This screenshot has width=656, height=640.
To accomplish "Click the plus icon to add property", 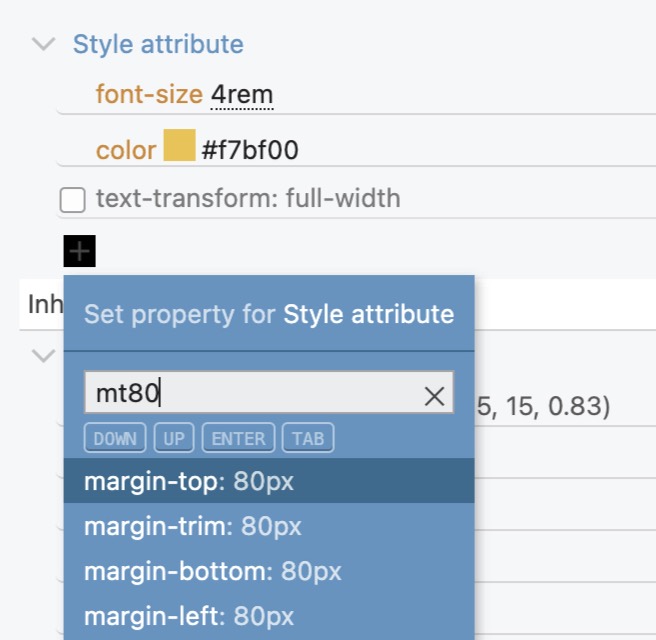I will pyautogui.click(x=79, y=251).
